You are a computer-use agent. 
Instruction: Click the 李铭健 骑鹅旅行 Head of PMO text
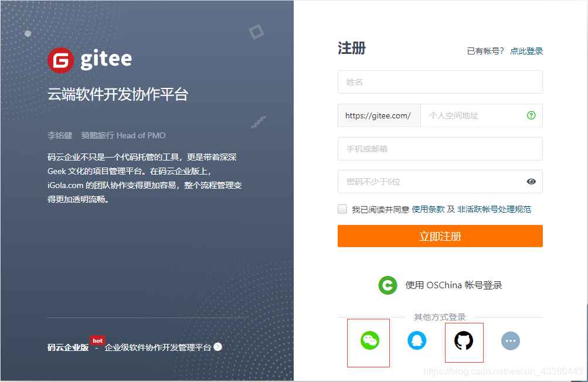pos(107,135)
